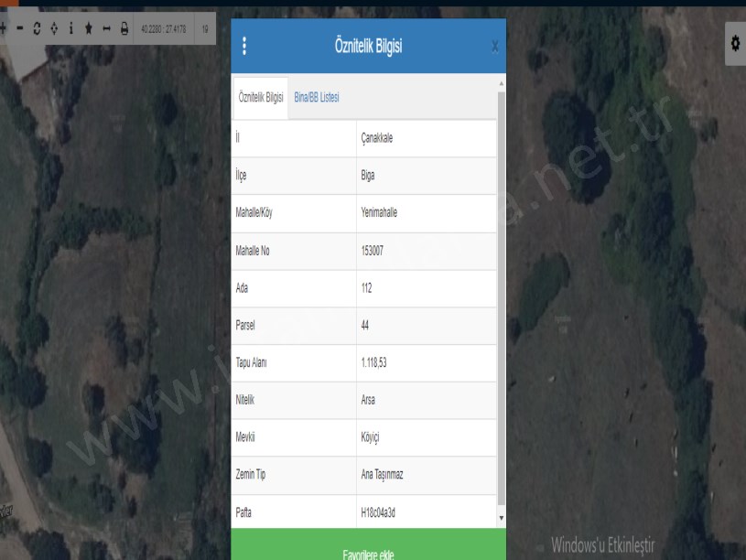Screen dimensions: 746x560
Task: Select the info (i) query tool
Action: pos(70,29)
